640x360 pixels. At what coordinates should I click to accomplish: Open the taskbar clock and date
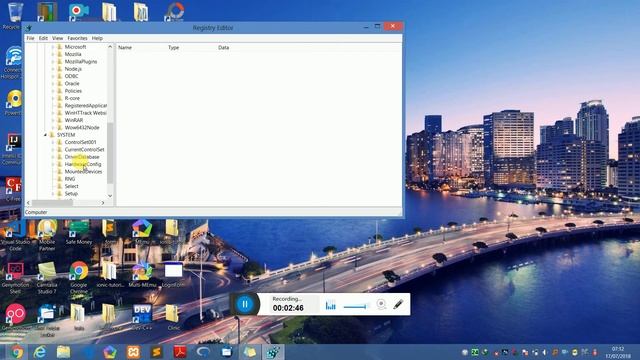click(x=618, y=352)
